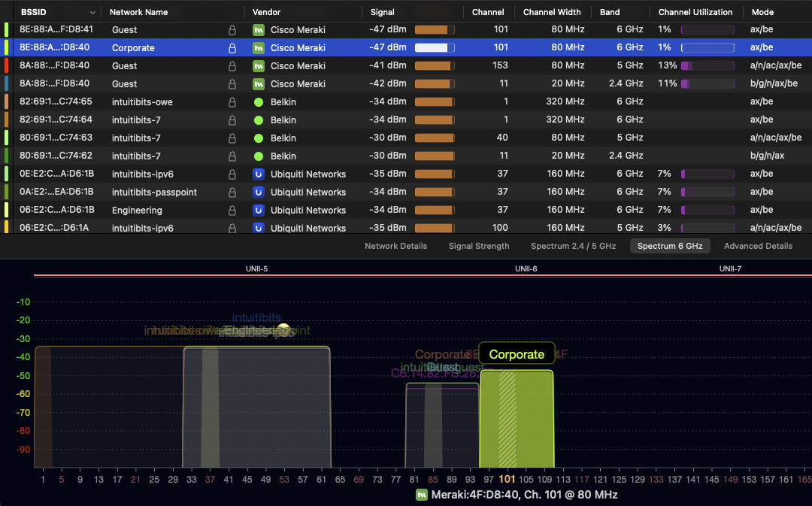Click the 320 MHz width in intuitibits-owe row
Viewport: 812px width, 506px height.
(x=565, y=102)
